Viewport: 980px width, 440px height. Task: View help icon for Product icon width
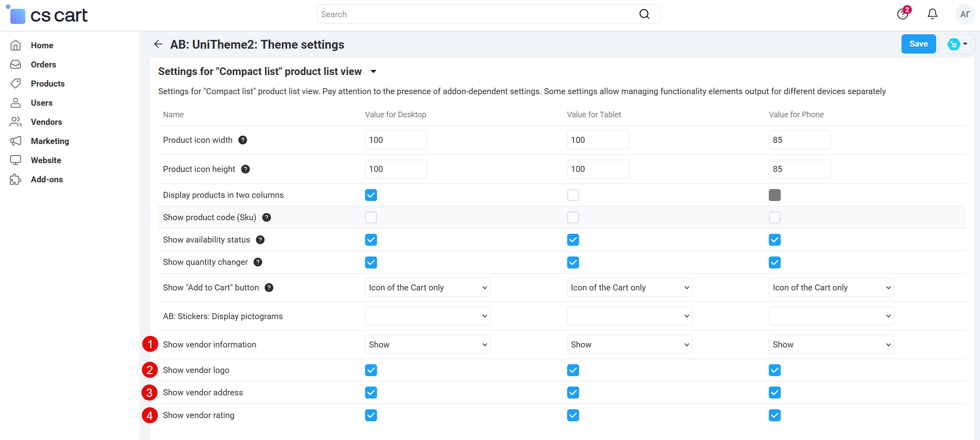tap(243, 140)
